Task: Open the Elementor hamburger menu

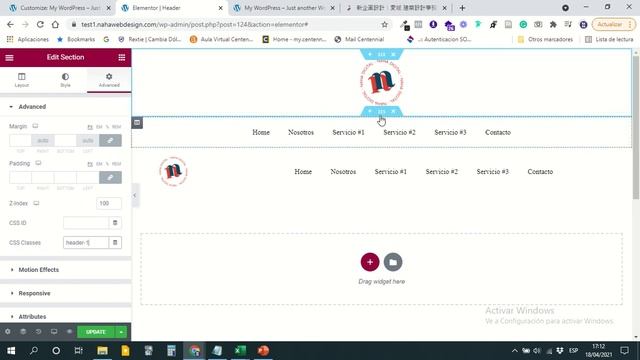Action: click(9, 58)
